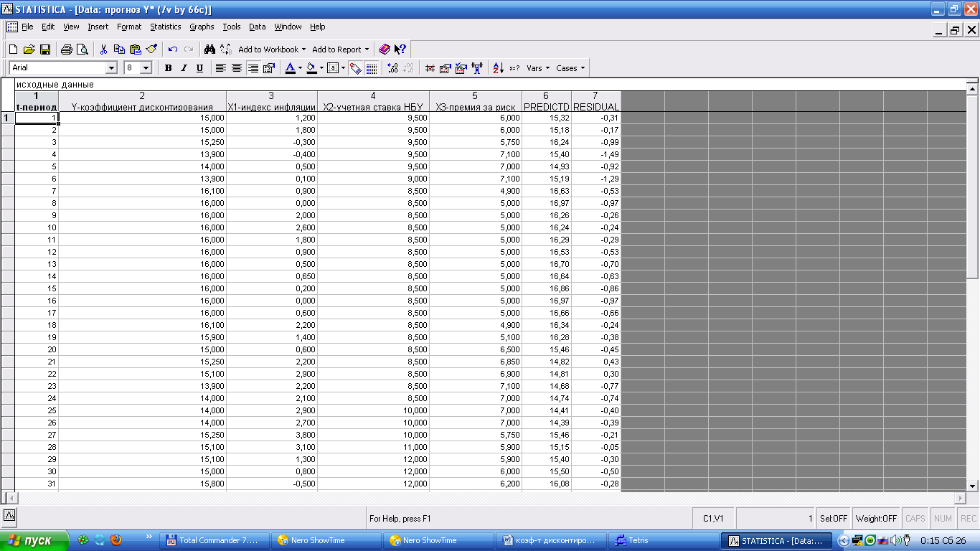Align cell text to the left
Viewport: 980px width, 551px height.
click(x=221, y=68)
